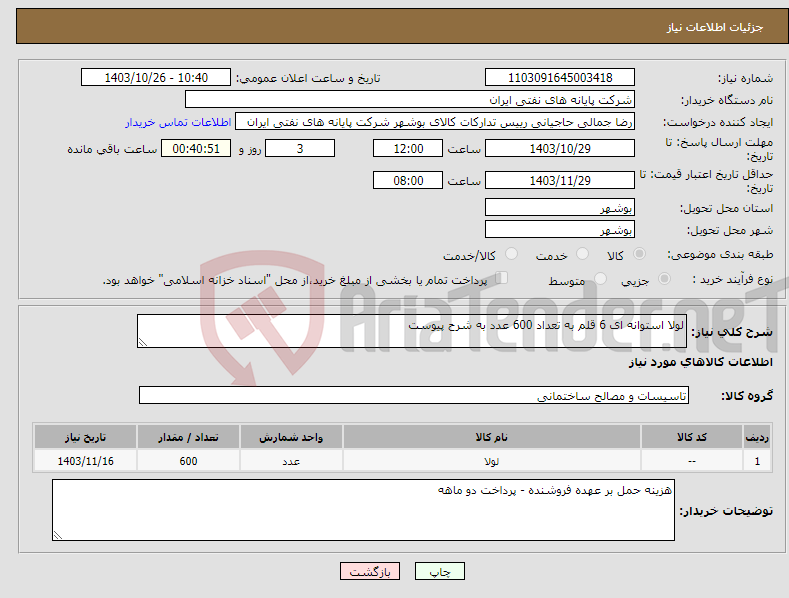This screenshot has width=789, height=598.
Task: Click the بازگشت (back) button
Action: point(370,571)
